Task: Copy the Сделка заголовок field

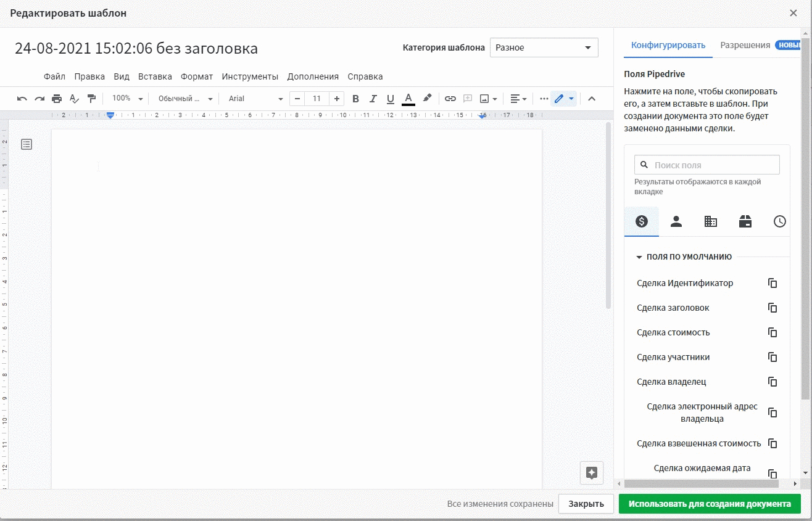Action: point(772,308)
